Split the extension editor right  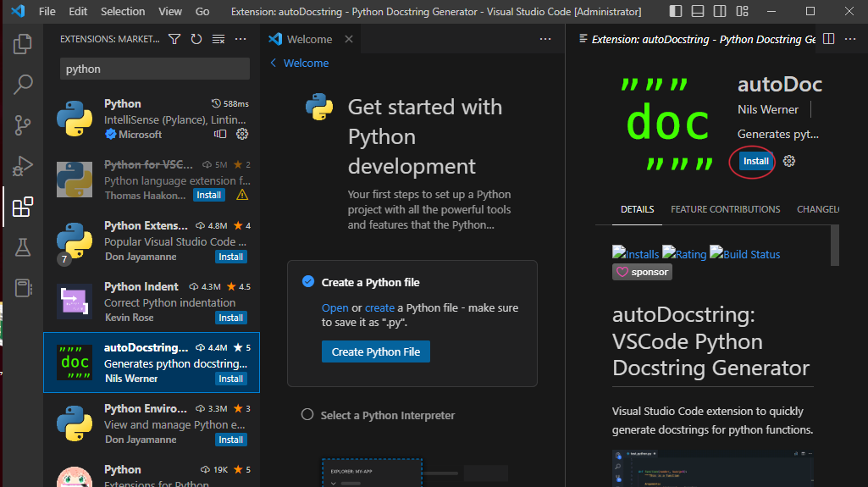pos(829,39)
